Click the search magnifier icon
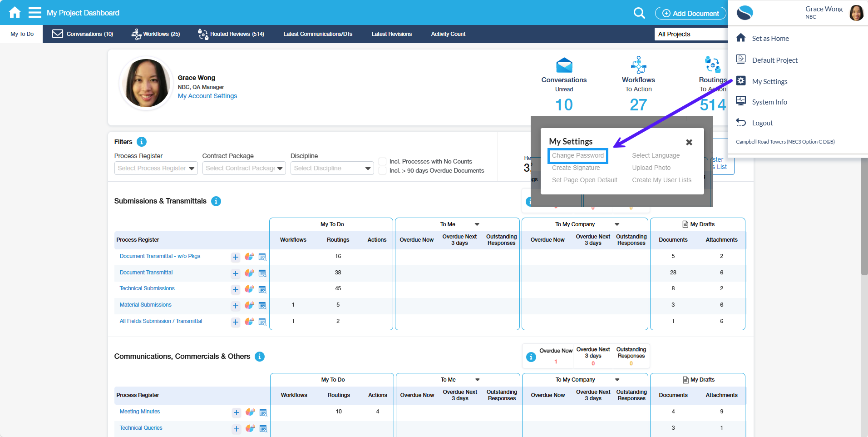Screen dimensions: 868x437 pos(639,13)
